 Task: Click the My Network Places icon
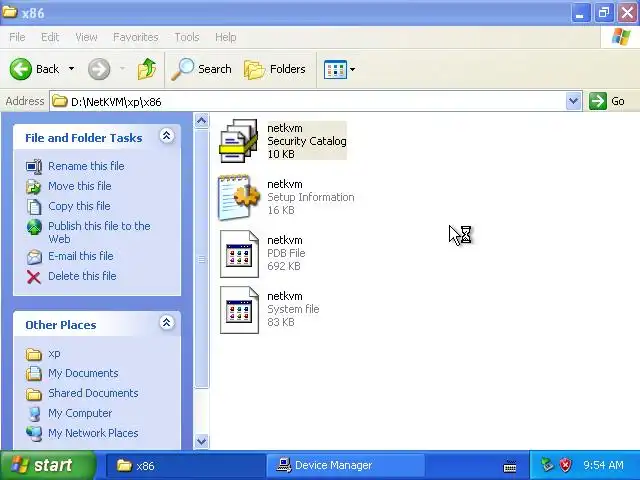(34, 433)
